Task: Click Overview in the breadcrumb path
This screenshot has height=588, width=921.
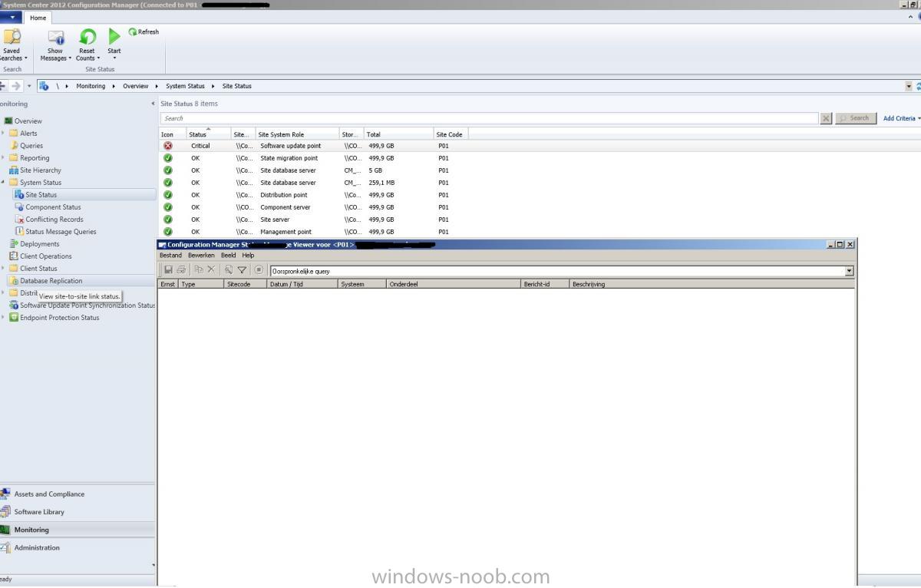Action: 136,86
